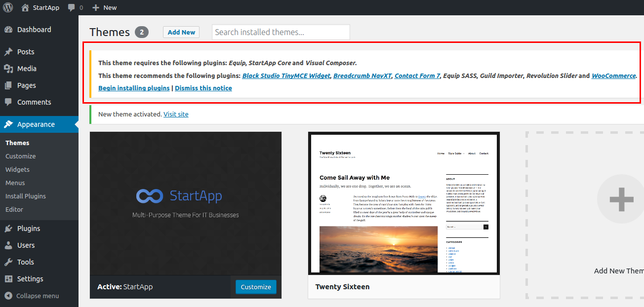Click the home icon beside StartApp
This screenshot has width=644, height=307.
(x=25, y=7)
